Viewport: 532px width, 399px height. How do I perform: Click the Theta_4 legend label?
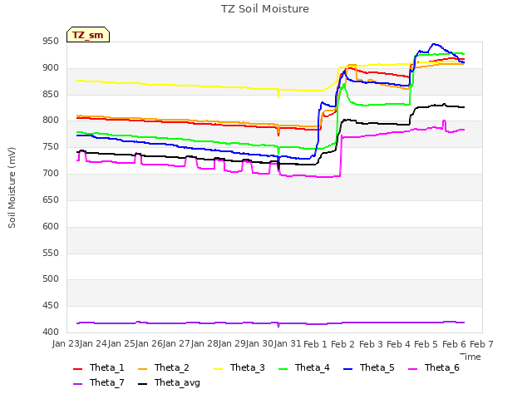313,367
